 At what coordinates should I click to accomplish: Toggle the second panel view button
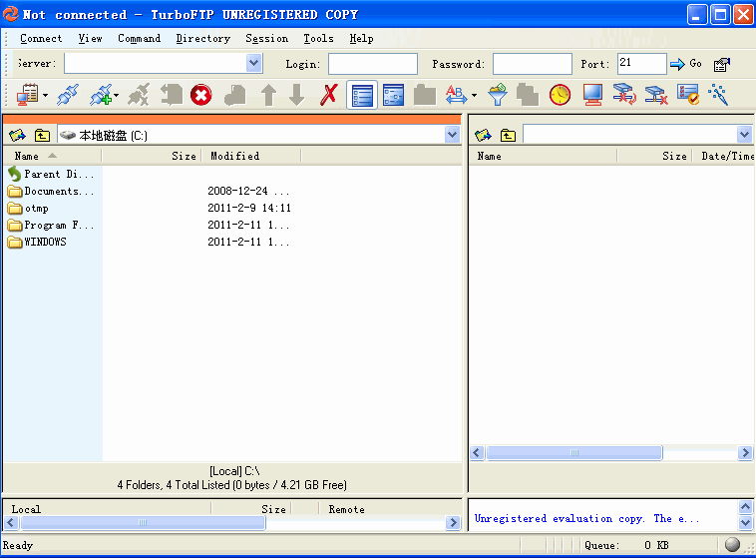(393, 95)
